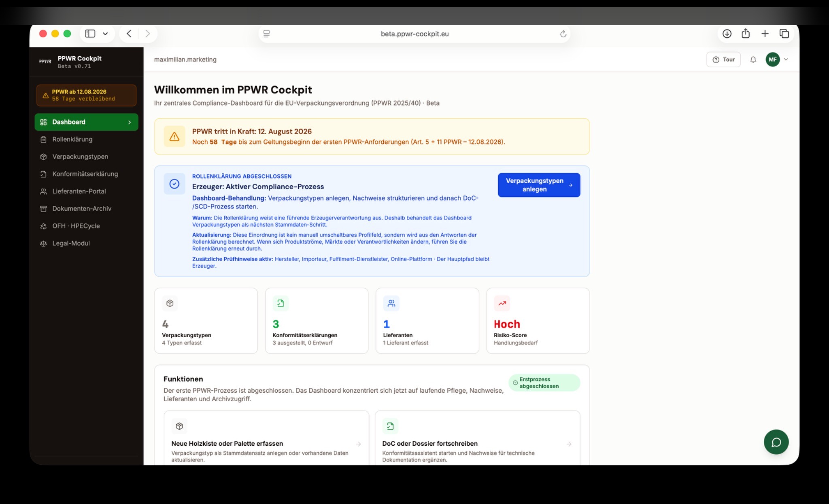Viewport: 829px width, 504px height.
Task: Click the Dashboard grid icon
Action: coord(43,122)
